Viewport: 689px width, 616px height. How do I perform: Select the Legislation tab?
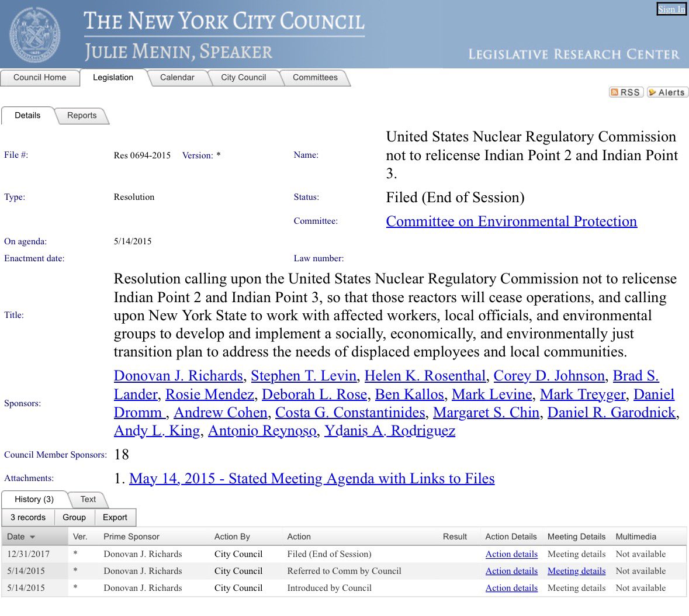(x=113, y=77)
